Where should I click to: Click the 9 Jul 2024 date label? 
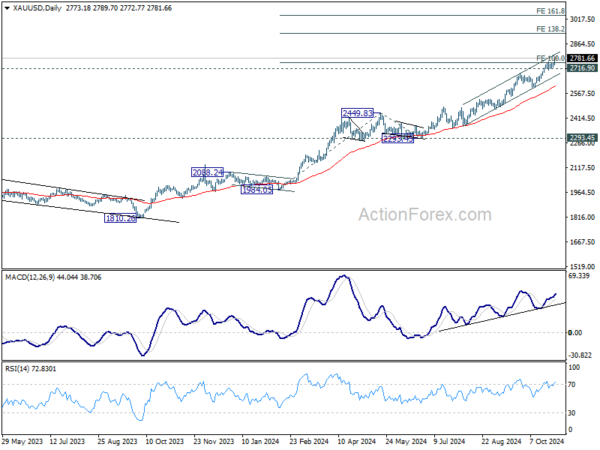click(449, 441)
